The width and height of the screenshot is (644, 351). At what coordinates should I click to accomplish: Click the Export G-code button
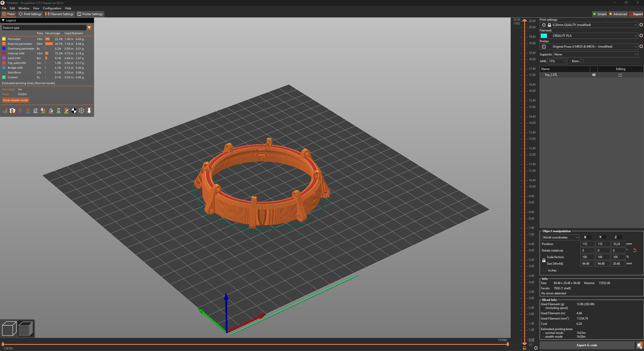pyautogui.click(x=587, y=345)
